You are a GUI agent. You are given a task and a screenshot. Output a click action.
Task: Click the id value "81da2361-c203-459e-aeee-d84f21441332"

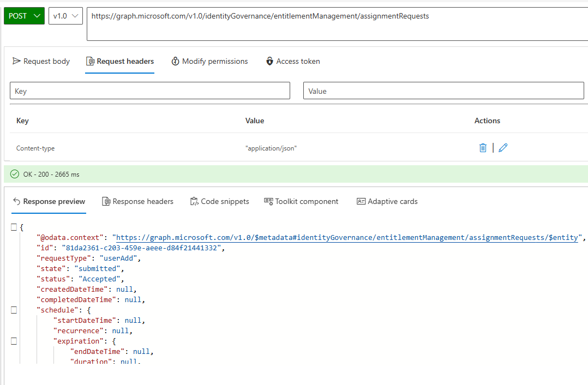(141, 248)
